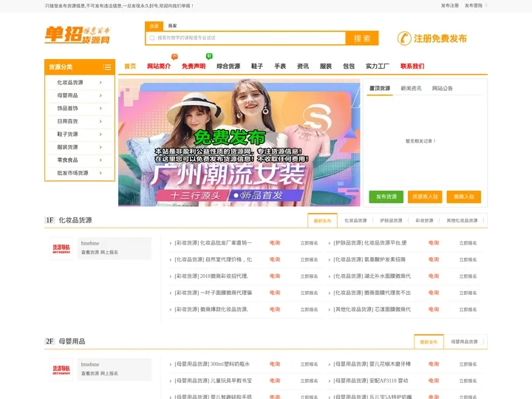
Task: Click the green 发布货源 button
Action: coord(386,197)
